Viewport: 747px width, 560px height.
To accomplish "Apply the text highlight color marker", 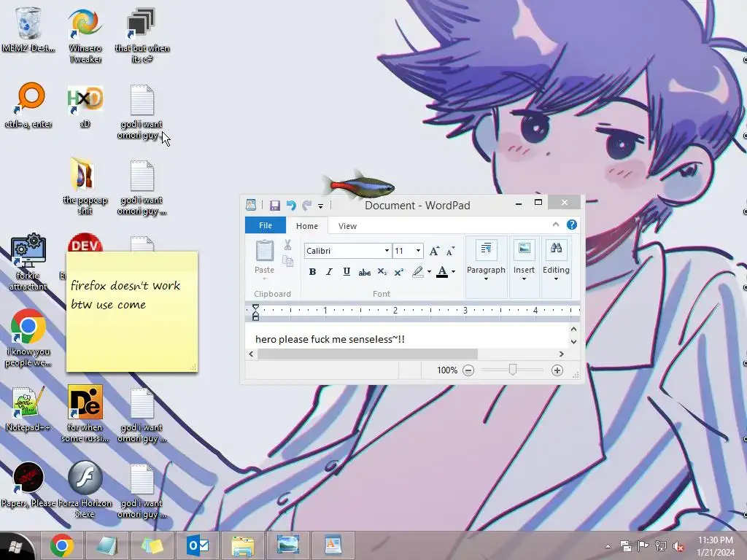I will coord(417,272).
